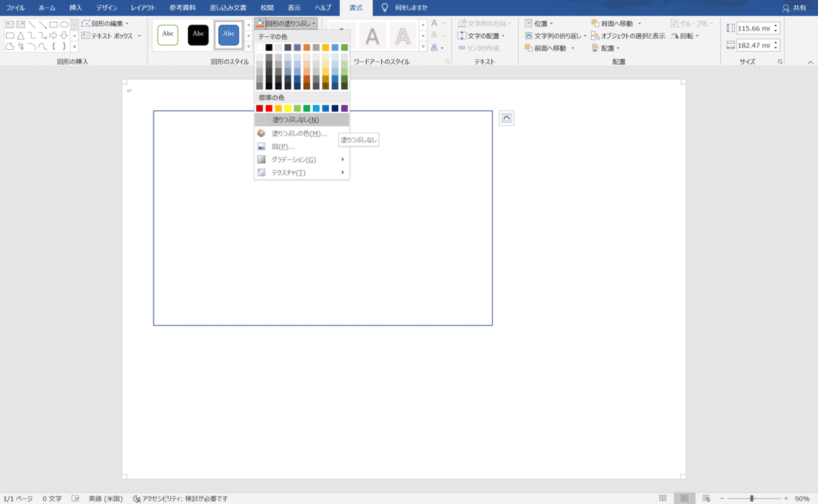Viewport: 818px width, 504px height.
Task: Open 塗りつぶしの色 more fill colors
Action: pyautogui.click(x=302, y=133)
